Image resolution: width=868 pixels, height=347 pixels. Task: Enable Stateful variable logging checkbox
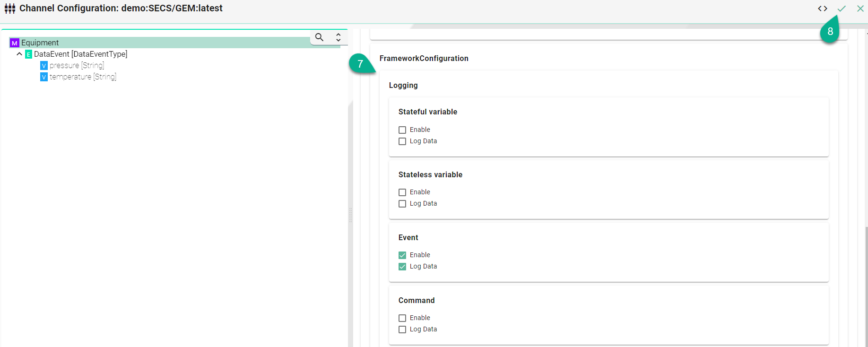coord(402,130)
